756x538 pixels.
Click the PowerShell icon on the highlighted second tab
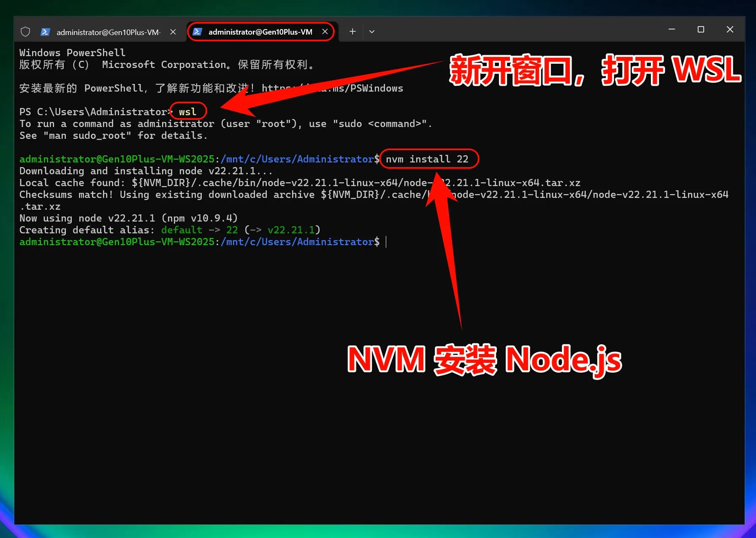pyautogui.click(x=197, y=32)
